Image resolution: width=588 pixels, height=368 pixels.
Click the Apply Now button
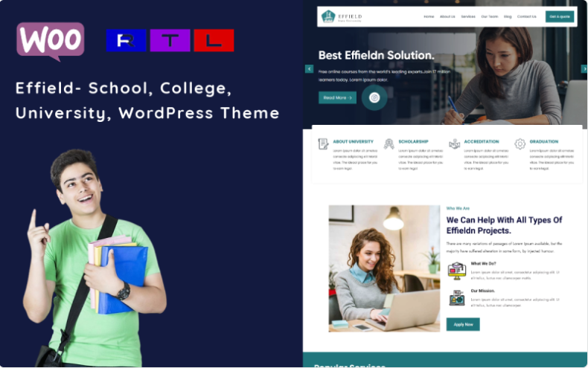(463, 325)
